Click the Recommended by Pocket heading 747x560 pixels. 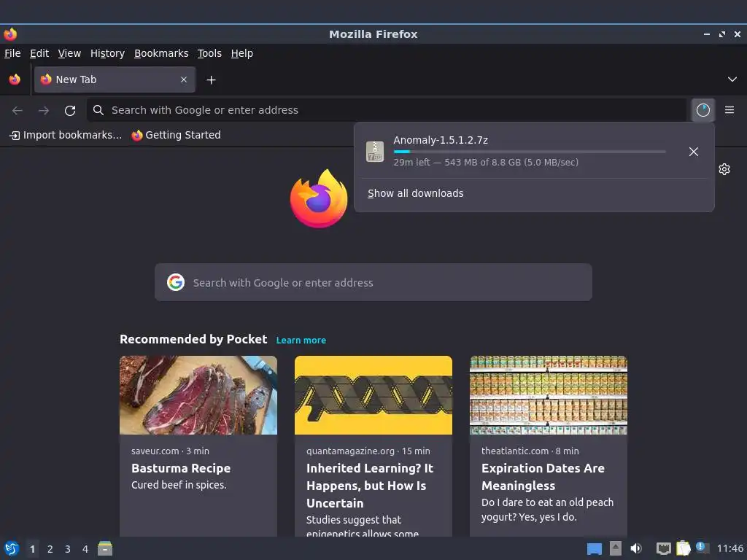point(193,339)
